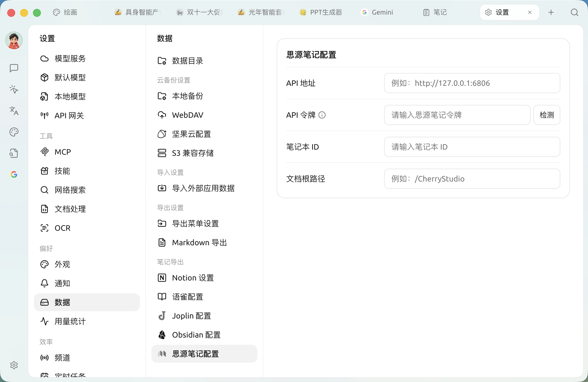Screen dimensions: 588x382
Task: Click the API token info icon
Action: point(322,115)
